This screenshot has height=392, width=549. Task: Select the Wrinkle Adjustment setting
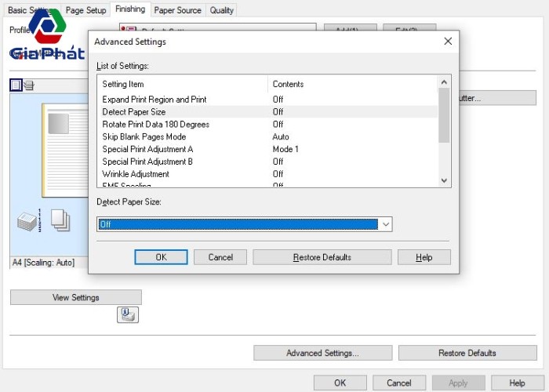coord(269,174)
